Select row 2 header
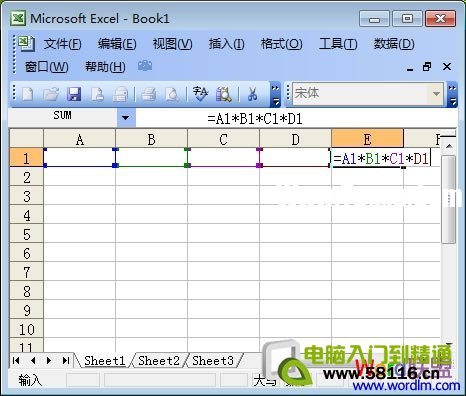The width and height of the screenshot is (466, 396). [x=26, y=177]
